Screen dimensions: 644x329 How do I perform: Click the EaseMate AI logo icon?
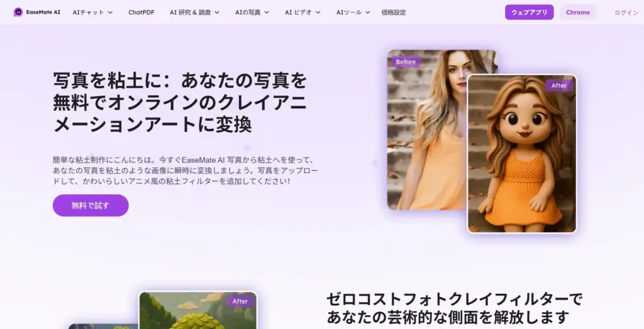[18, 13]
